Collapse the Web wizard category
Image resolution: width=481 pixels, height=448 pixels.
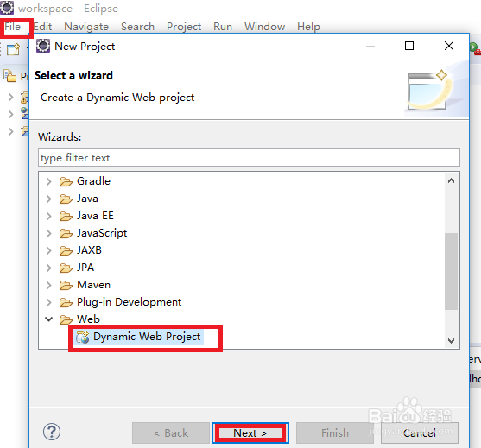coord(48,319)
